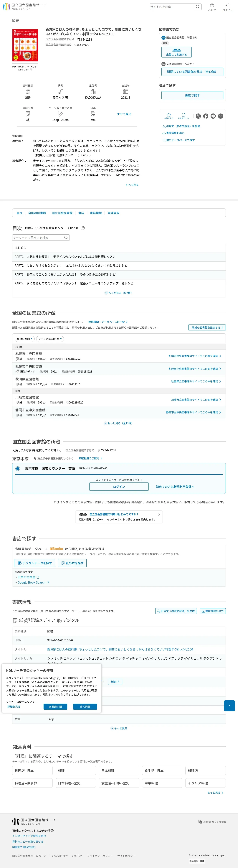Click the 出版年 calendar icon
Screen dimensions: 238x868
125,92
